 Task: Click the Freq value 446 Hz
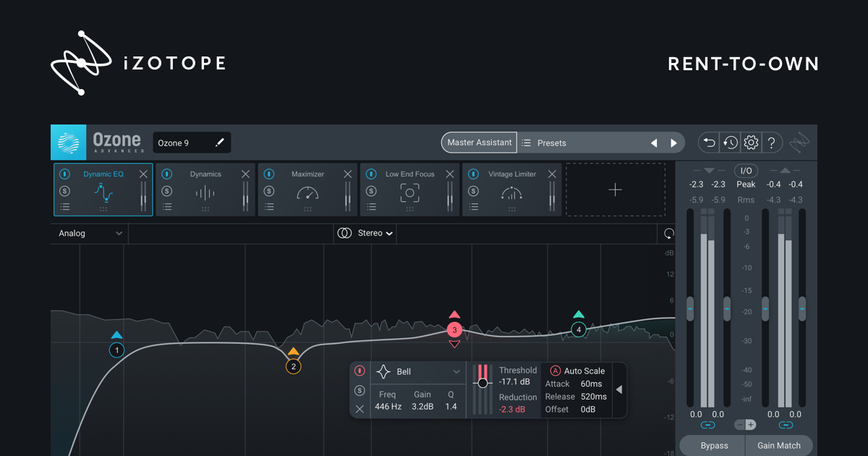pyautogui.click(x=388, y=407)
